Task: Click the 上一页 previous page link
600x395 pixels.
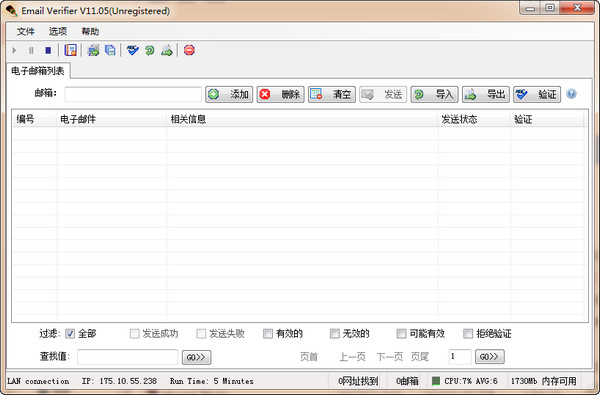Action: pos(352,357)
